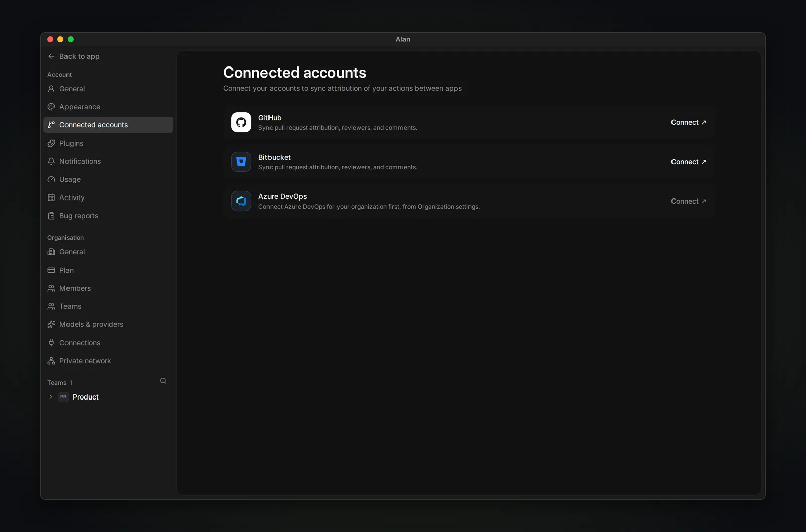Click the palette icon for Appearance
The width and height of the screenshot is (806, 532).
pos(51,107)
